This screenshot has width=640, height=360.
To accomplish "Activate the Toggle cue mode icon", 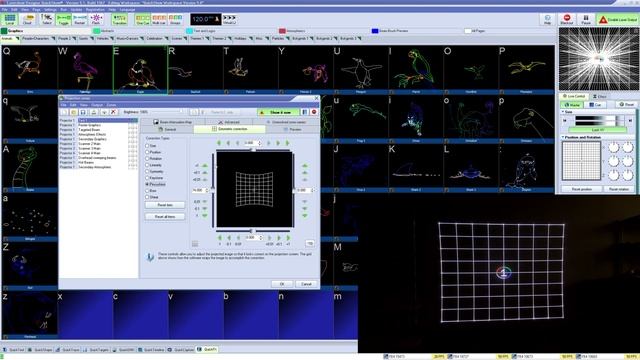I will [x=63, y=19].
